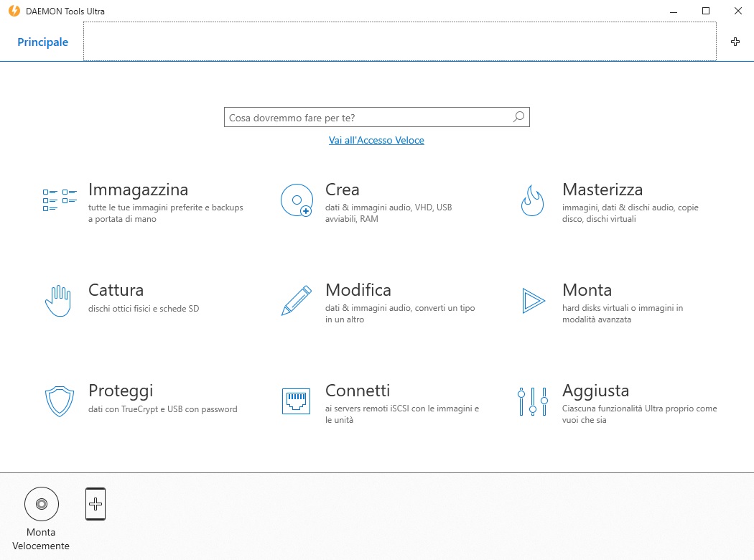Screen dimensions: 754x560
Task: Open the Aggiusta title
Action: coord(596,391)
